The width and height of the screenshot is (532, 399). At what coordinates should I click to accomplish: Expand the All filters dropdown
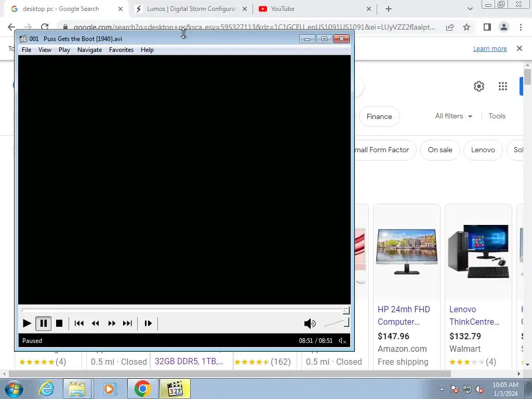(454, 116)
